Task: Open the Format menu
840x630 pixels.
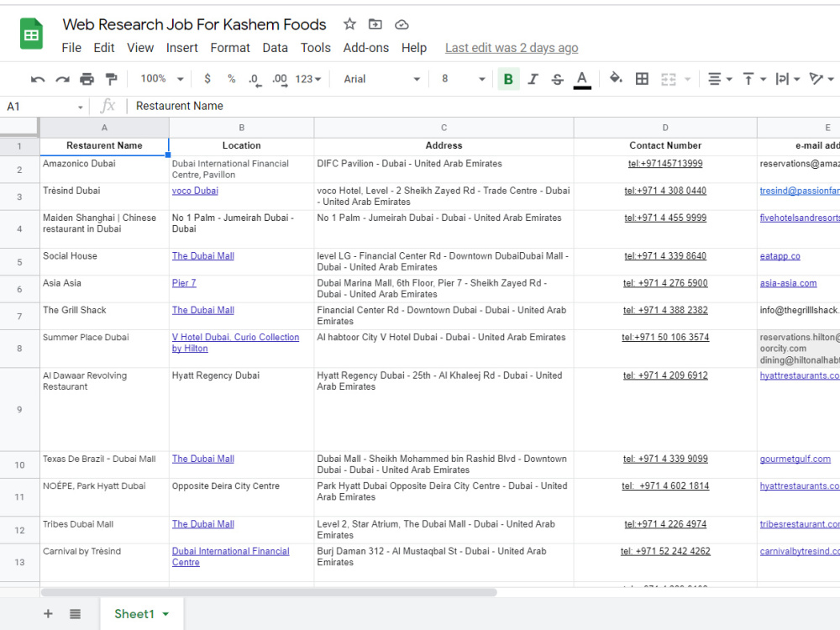Action: [230, 48]
